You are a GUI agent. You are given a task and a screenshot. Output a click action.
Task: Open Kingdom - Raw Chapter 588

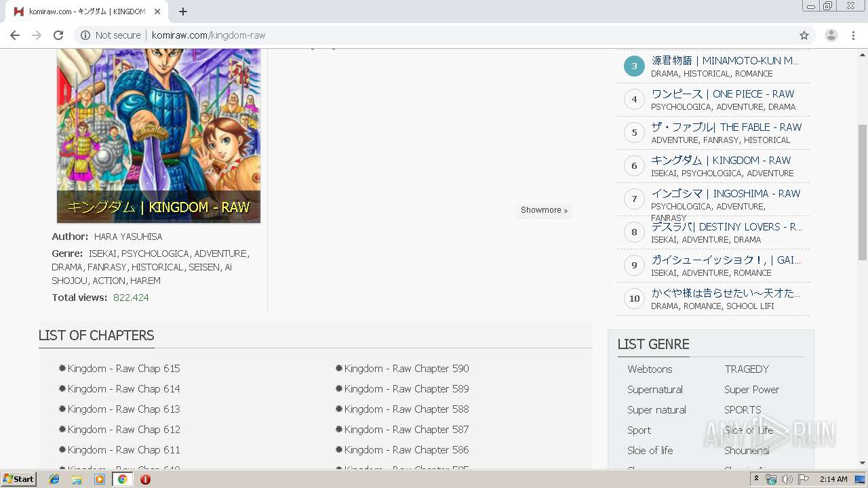point(406,409)
